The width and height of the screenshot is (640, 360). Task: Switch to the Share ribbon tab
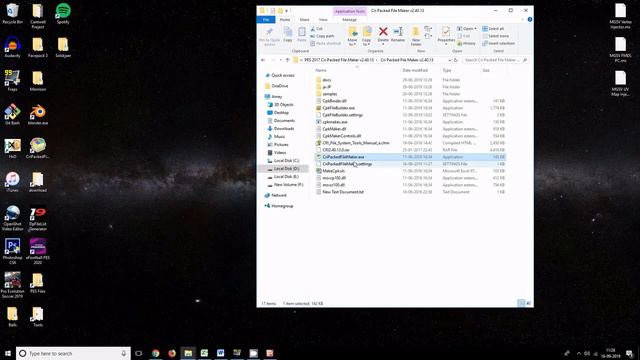(304, 20)
